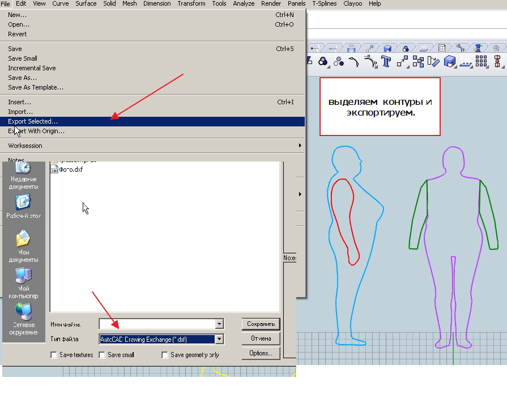Select the edit points on curve tool

[353, 61]
